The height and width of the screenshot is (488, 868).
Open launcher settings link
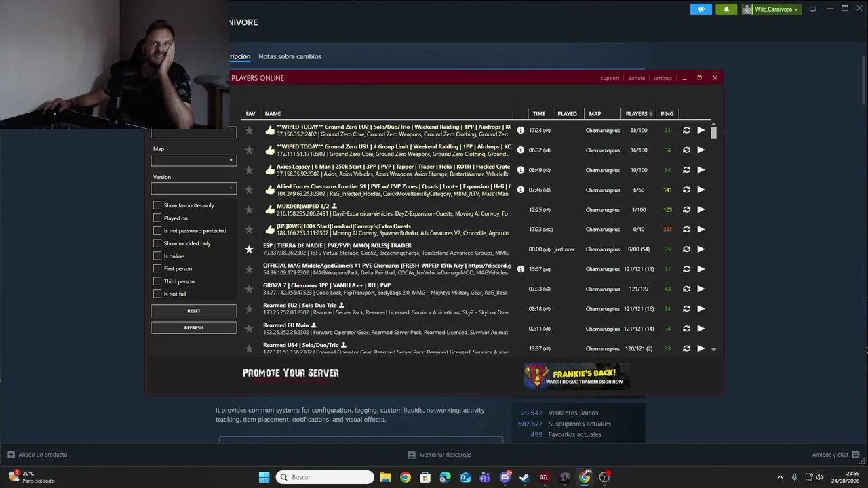(x=663, y=78)
